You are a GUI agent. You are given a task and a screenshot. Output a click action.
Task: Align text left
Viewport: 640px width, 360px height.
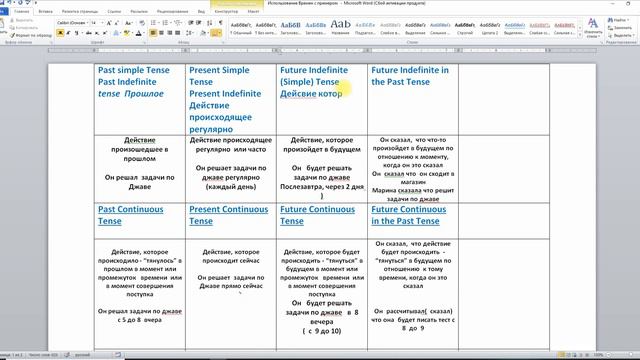(153, 33)
